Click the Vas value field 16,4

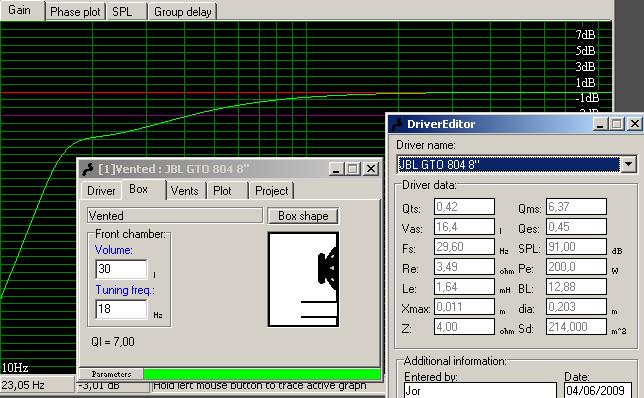coord(464,227)
